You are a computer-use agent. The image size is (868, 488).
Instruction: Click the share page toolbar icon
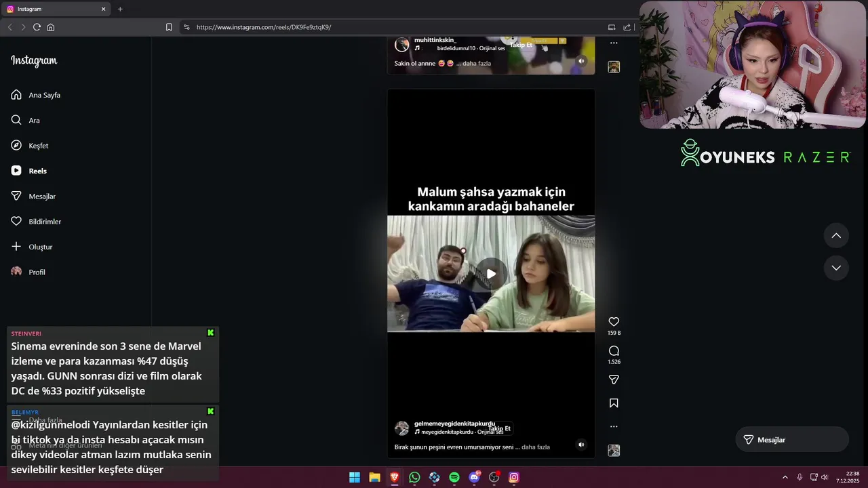pyautogui.click(x=627, y=27)
